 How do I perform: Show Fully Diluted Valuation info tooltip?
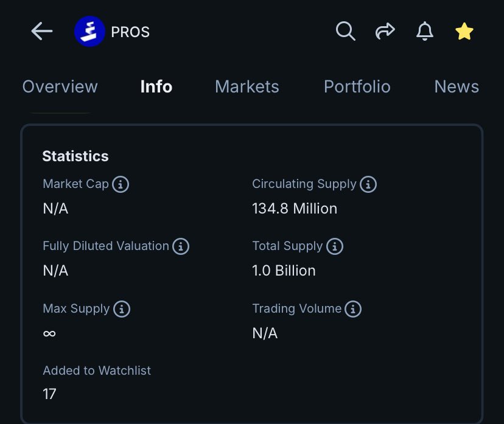point(181,246)
